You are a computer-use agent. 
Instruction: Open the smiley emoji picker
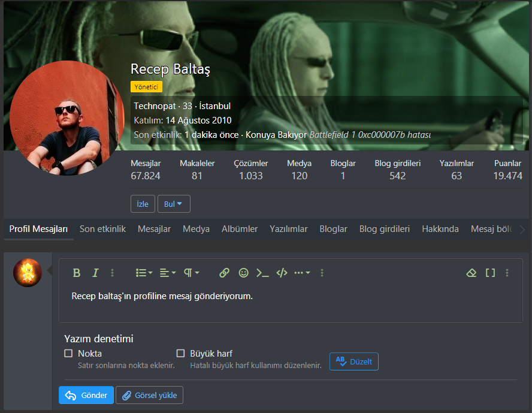[244, 273]
